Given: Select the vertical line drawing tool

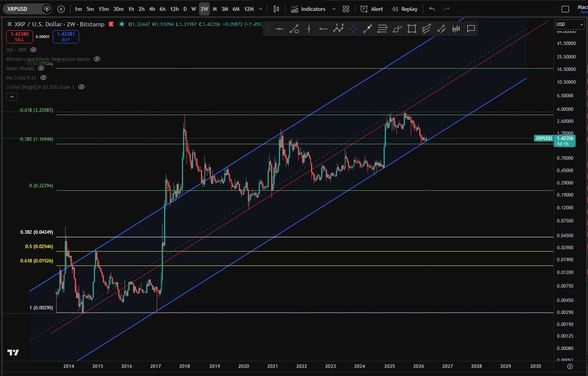Looking at the screenshot, I should coord(309,29).
